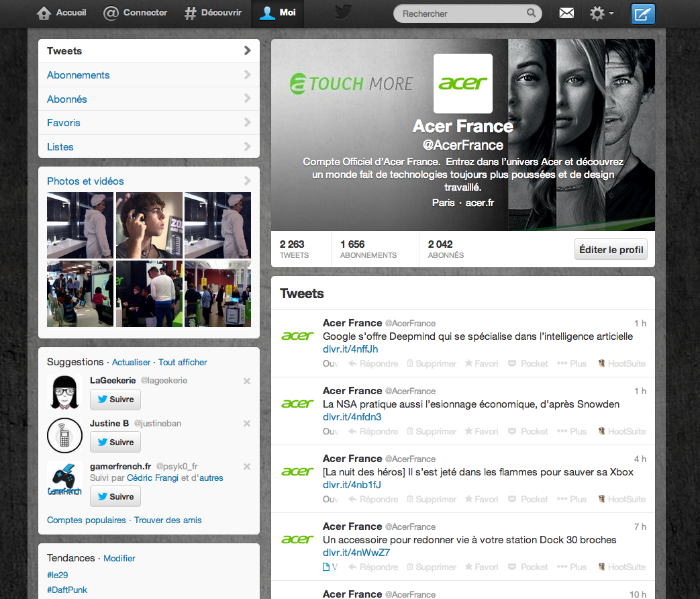
Task: Open the 1 656 Abonnements count
Action: pyautogui.click(x=368, y=249)
